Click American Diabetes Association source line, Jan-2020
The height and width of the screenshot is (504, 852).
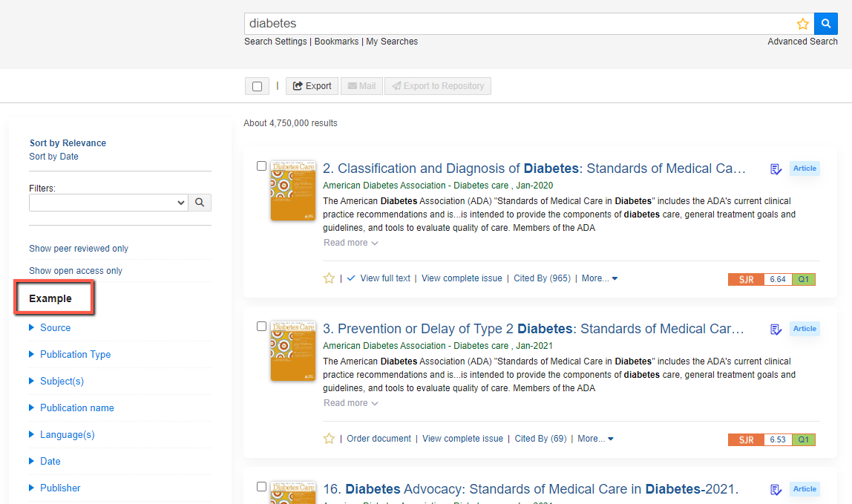click(x=437, y=186)
